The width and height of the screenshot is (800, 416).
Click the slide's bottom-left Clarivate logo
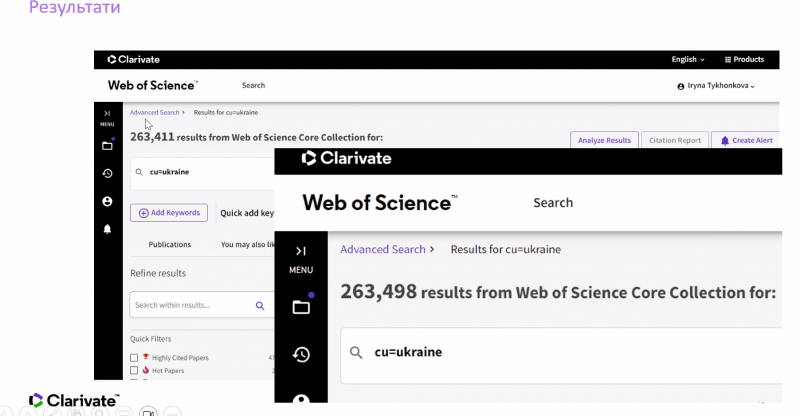click(74, 401)
